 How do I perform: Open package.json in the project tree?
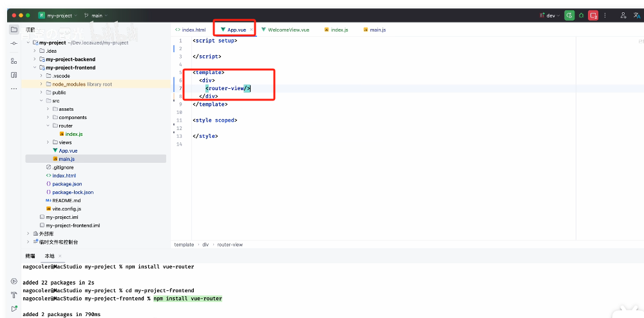coord(64,184)
